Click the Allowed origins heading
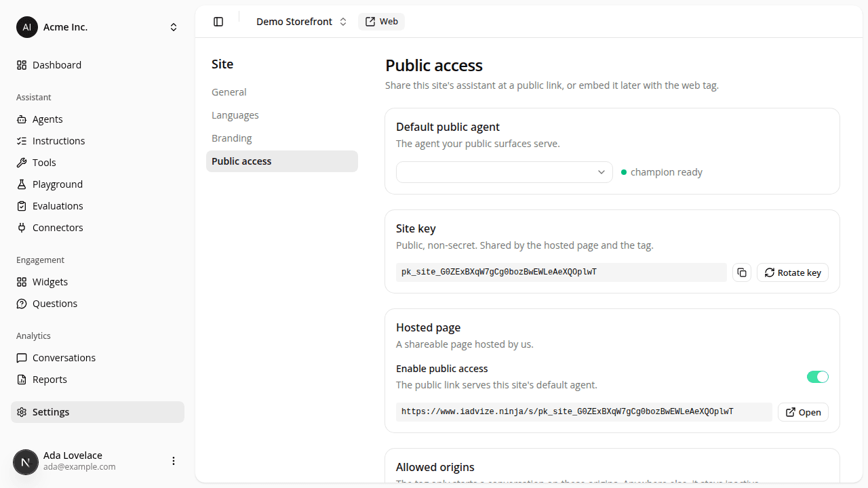The width and height of the screenshot is (868, 488). [435, 467]
